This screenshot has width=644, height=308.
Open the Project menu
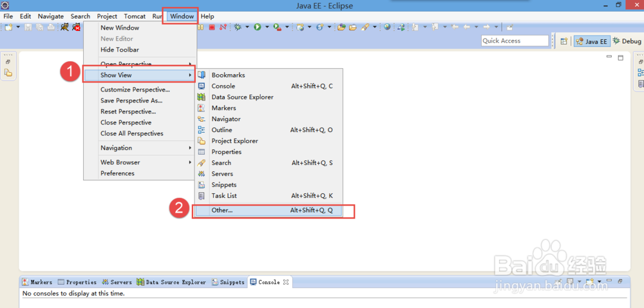[107, 16]
